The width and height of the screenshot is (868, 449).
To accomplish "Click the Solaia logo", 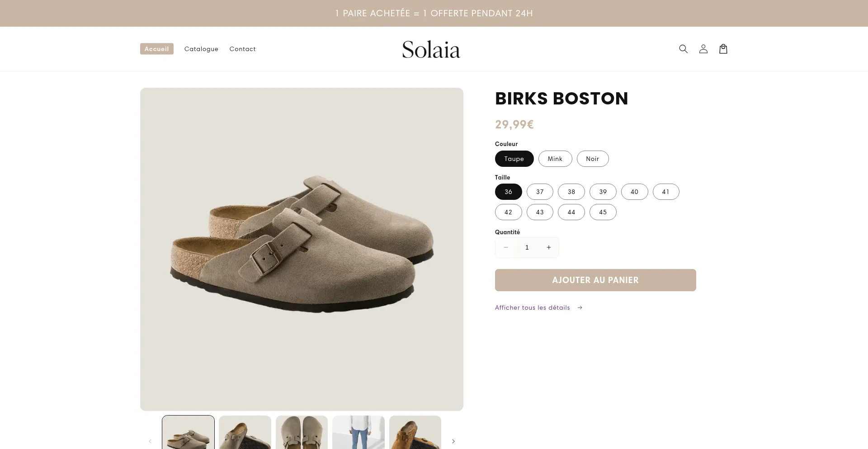I will click(x=431, y=49).
